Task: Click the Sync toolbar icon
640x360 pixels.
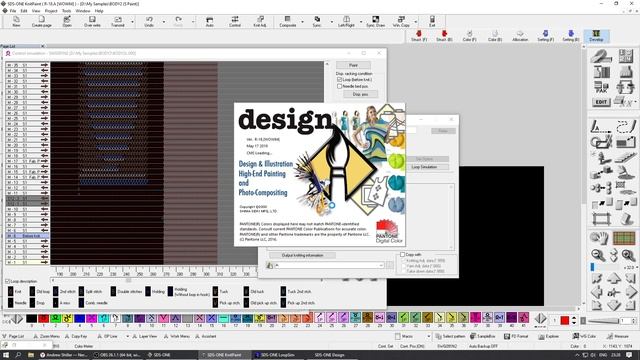Action: [x=317, y=21]
